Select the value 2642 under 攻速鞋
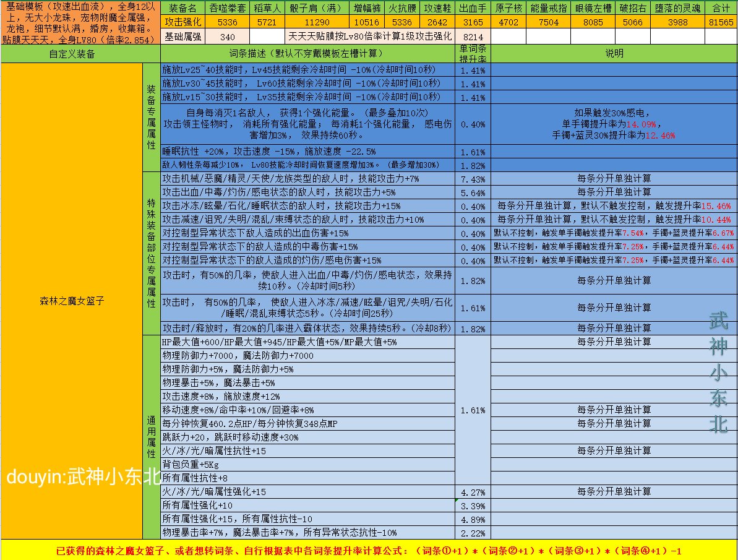 [437, 22]
